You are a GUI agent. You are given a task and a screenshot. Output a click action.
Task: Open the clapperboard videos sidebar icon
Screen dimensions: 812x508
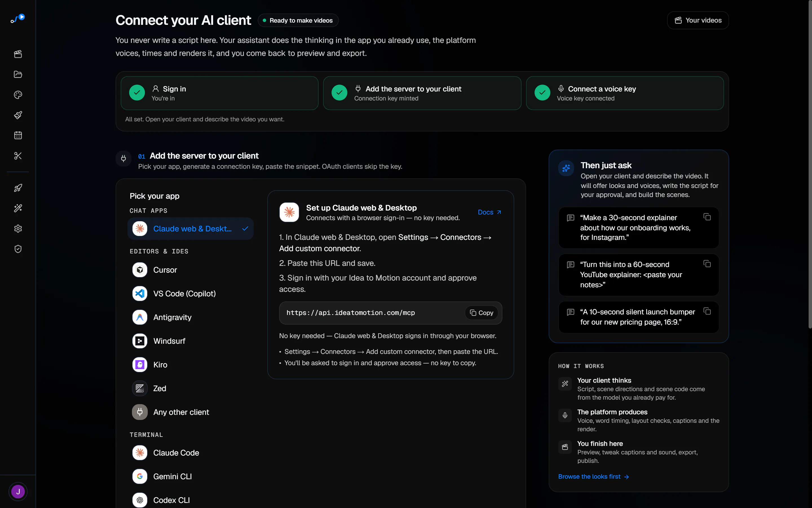pos(18,54)
